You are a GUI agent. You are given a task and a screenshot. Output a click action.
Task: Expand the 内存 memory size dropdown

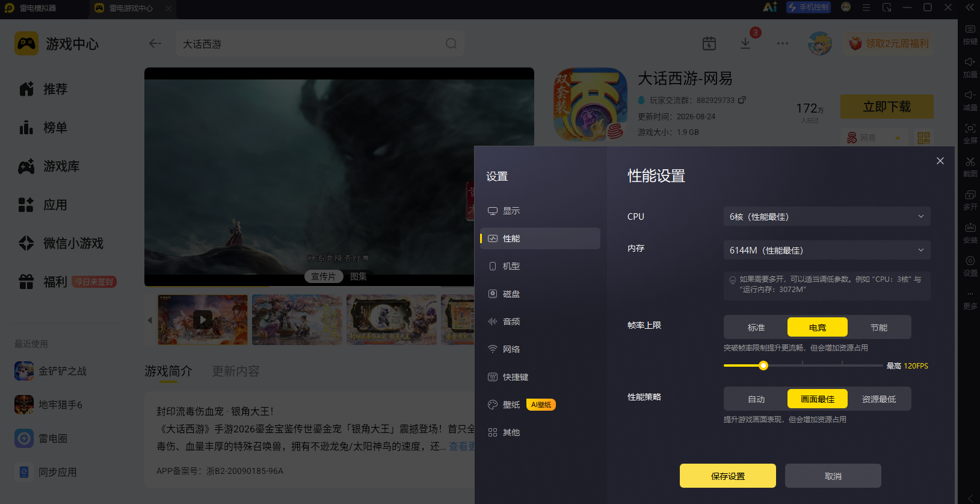[x=827, y=250]
